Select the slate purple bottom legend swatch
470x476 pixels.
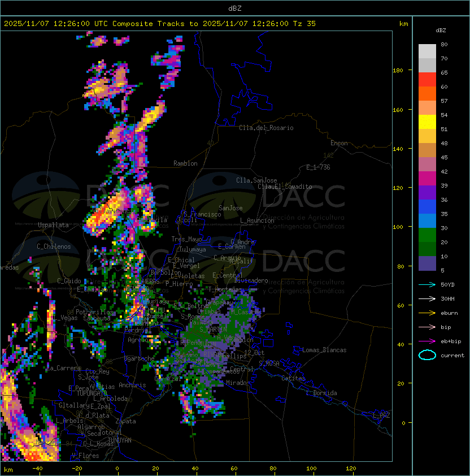pos(427,263)
